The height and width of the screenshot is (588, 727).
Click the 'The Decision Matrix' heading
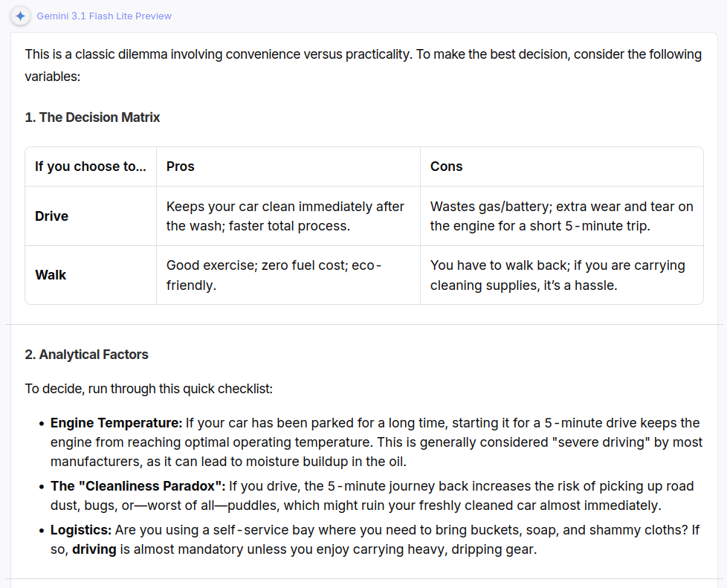(x=92, y=117)
